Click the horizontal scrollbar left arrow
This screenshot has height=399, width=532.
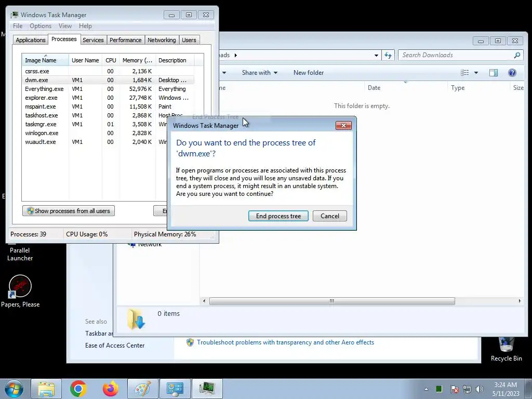[204, 301]
